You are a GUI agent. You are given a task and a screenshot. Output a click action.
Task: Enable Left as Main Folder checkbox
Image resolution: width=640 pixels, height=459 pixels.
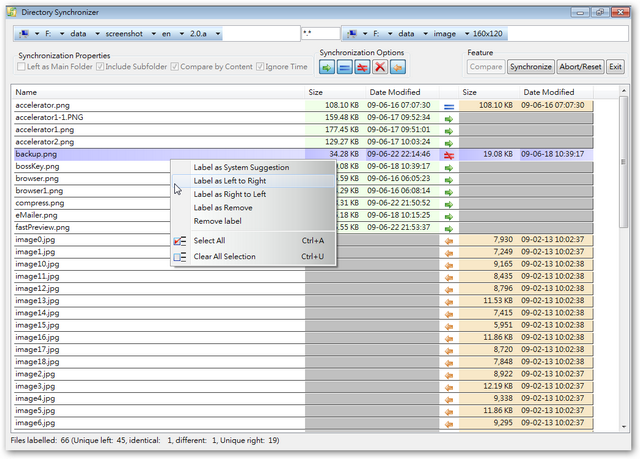22,67
